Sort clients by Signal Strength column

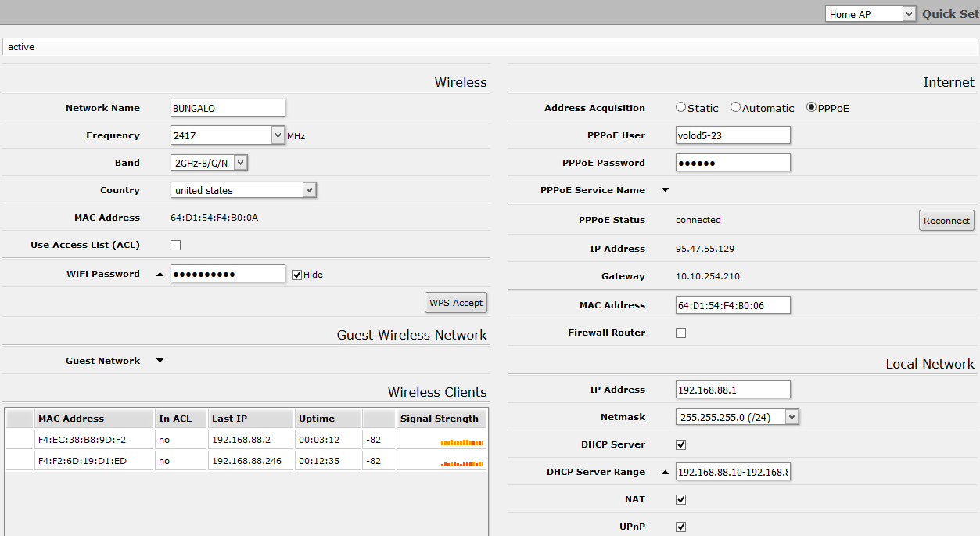[441, 419]
